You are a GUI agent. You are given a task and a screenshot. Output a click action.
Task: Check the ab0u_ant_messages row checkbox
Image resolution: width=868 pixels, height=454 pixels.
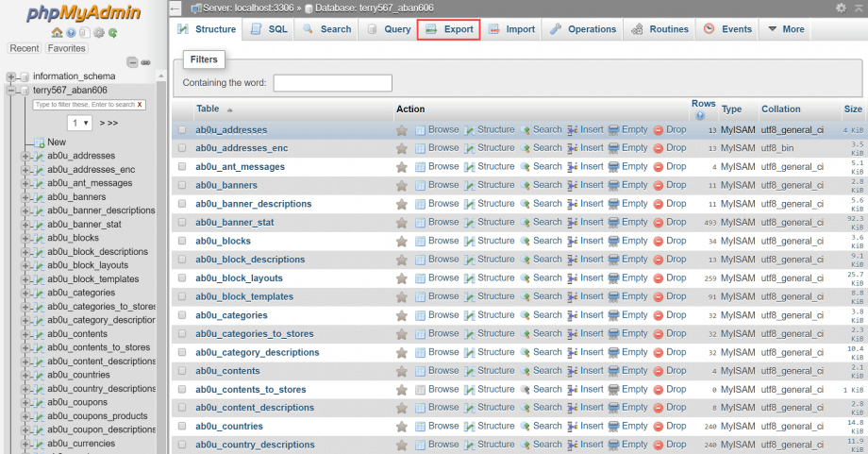tap(182, 167)
